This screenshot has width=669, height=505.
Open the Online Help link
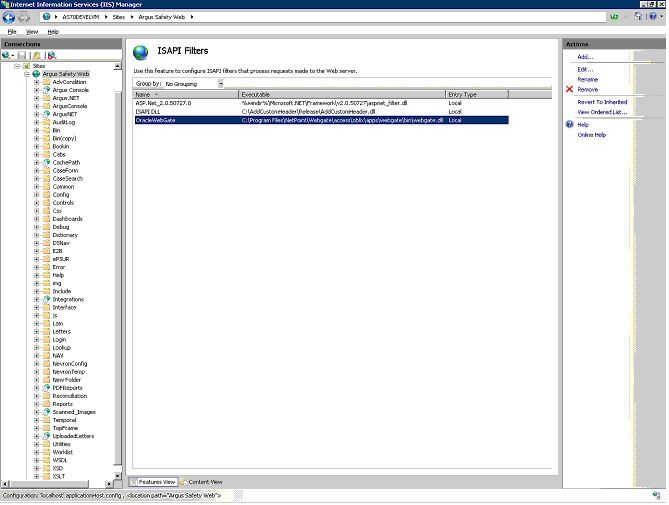(x=591, y=135)
